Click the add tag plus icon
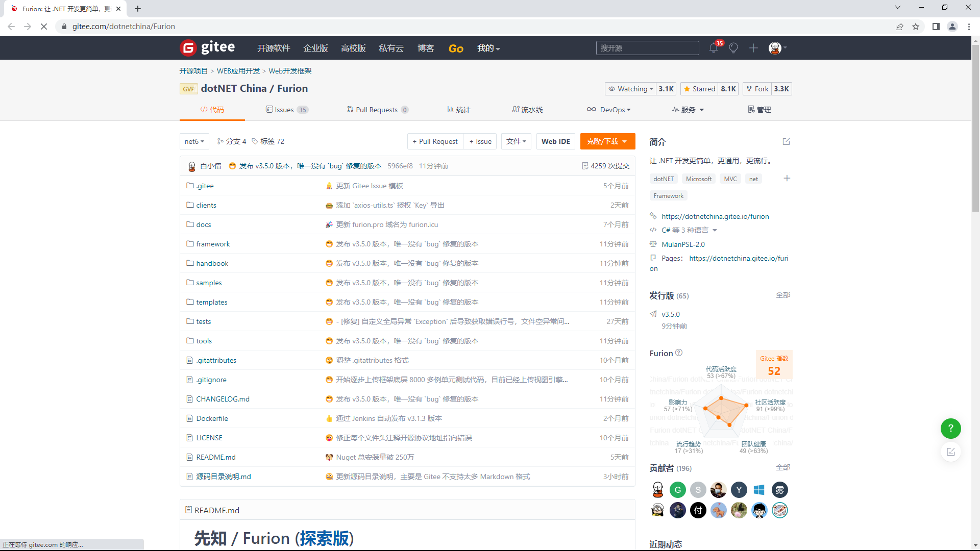Viewport: 980px width, 551px height. click(787, 178)
